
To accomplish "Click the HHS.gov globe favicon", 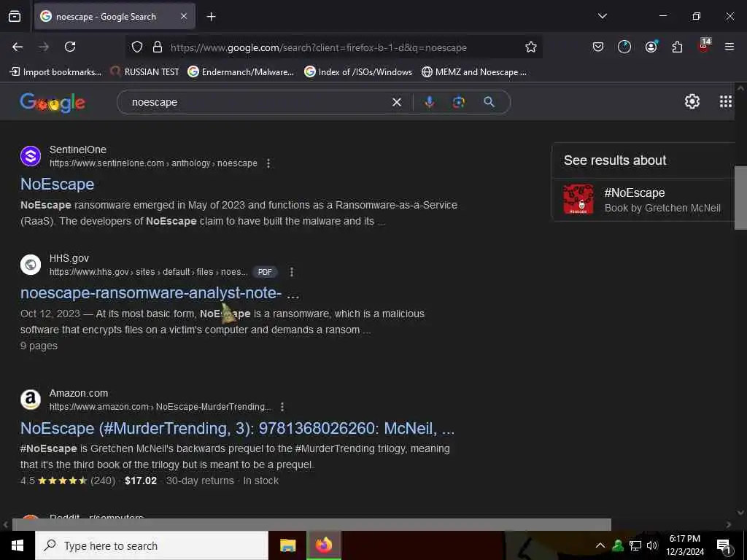I will coord(31,265).
